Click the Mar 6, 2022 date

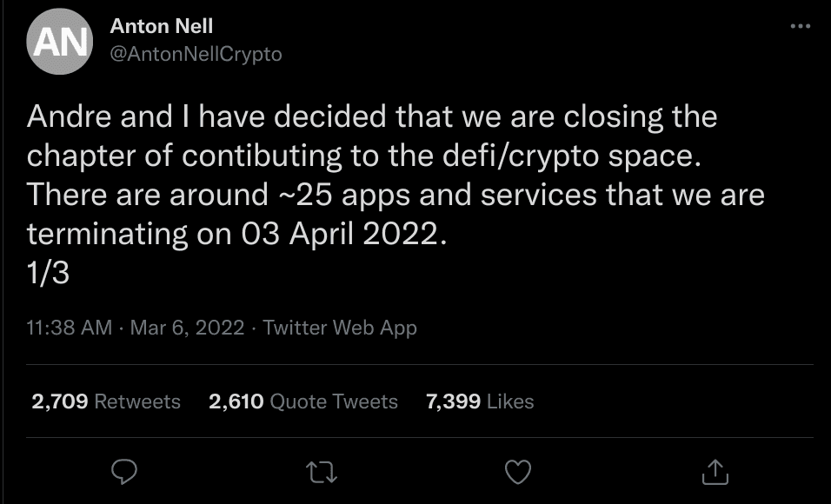(189, 328)
